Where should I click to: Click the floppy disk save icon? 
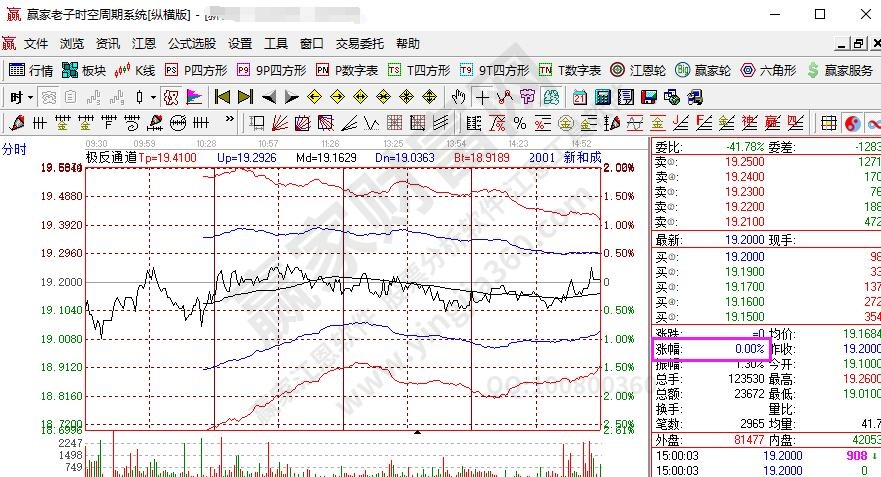click(648, 97)
